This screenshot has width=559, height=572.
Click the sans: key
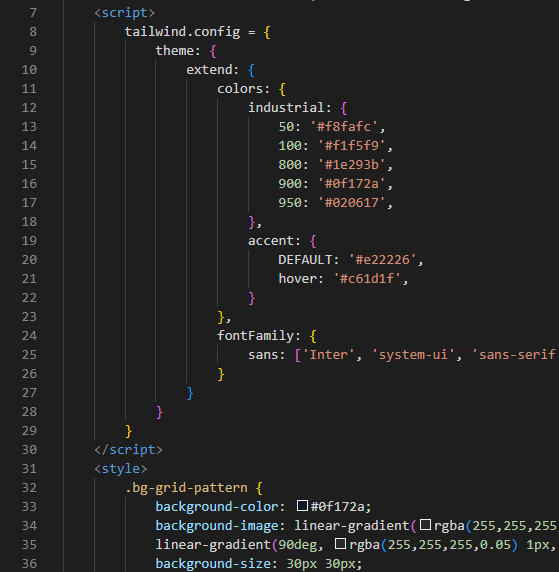(267, 355)
